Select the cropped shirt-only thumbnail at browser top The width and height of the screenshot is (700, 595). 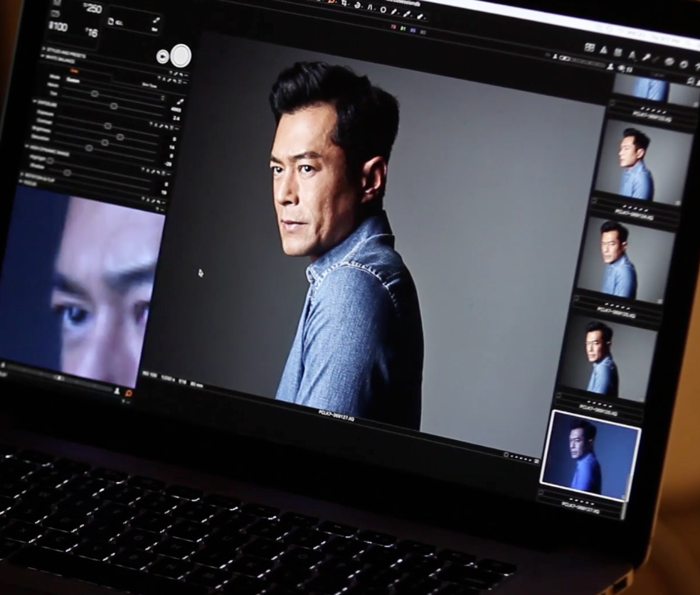point(655,90)
